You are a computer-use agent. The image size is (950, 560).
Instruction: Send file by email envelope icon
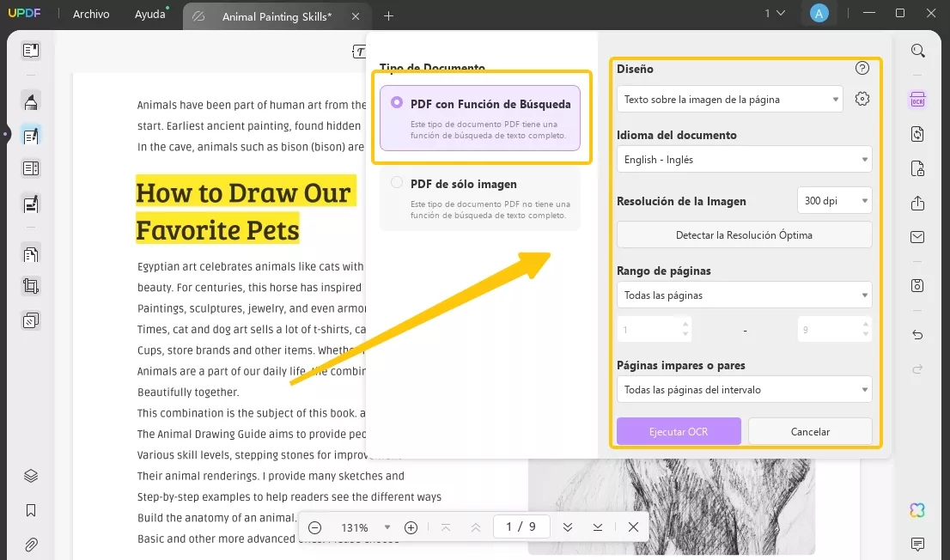[x=917, y=237]
